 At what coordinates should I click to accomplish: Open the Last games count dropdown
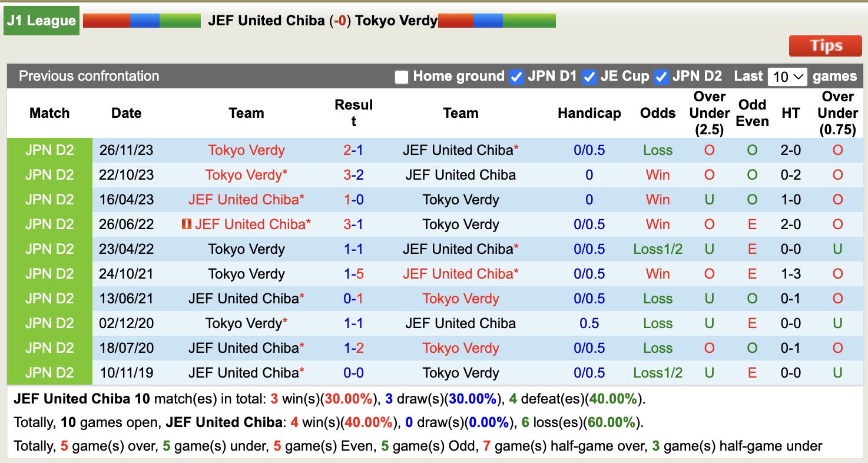787,76
